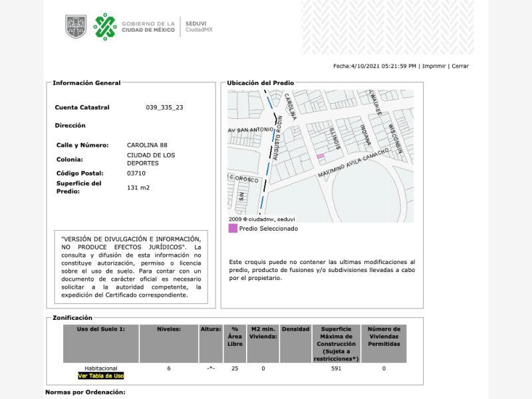
Task: Click the Mexico City coat of arms logo
Action: tap(76, 27)
